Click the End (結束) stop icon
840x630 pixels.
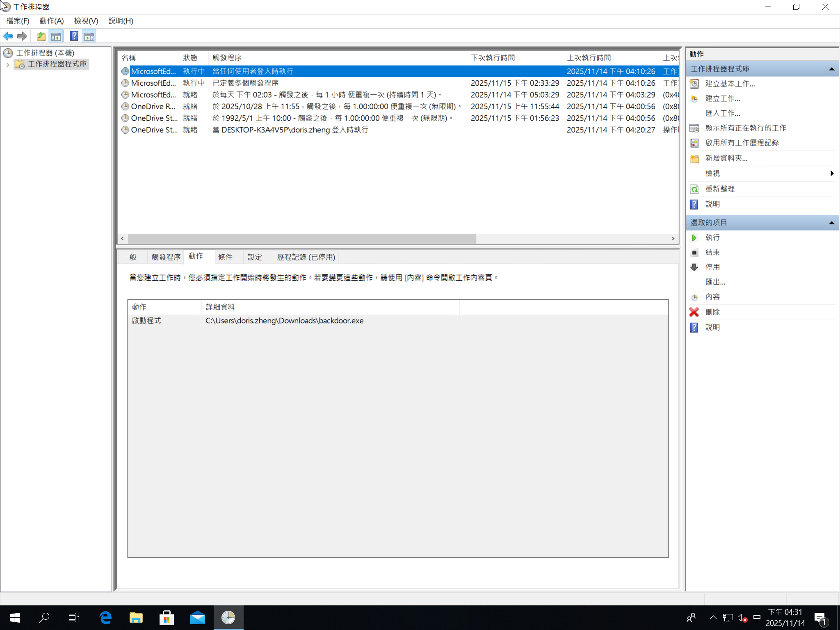(x=694, y=253)
